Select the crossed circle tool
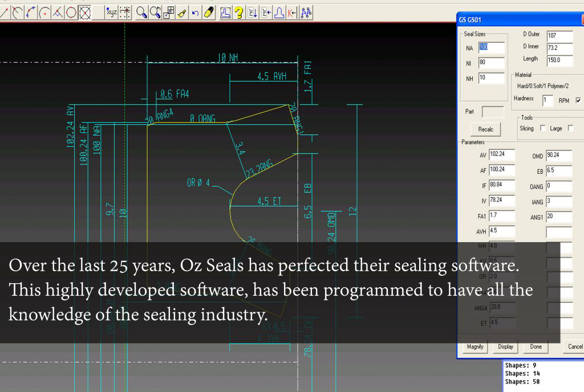This screenshot has width=584, height=392. click(84, 13)
